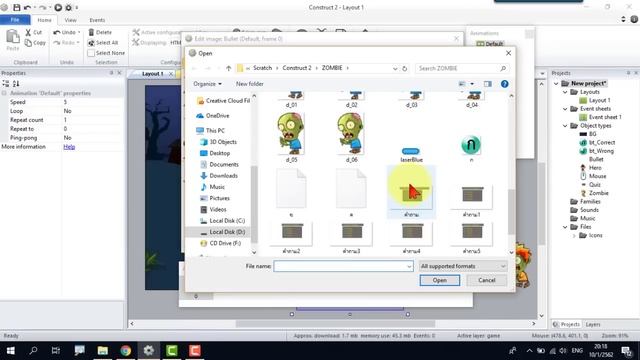640x360 pixels.
Task: Open the address bar history dropdown
Action: (x=395, y=69)
